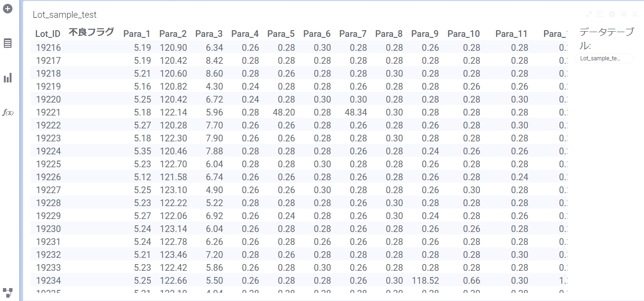
Task: Open the data canvas icon at bottom left
Action: tap(8, 292)
